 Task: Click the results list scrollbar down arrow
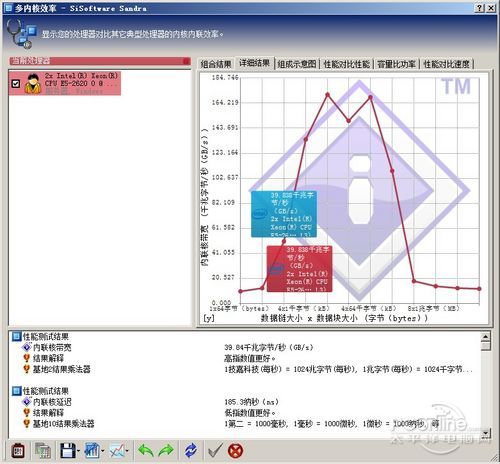[486, 433]
